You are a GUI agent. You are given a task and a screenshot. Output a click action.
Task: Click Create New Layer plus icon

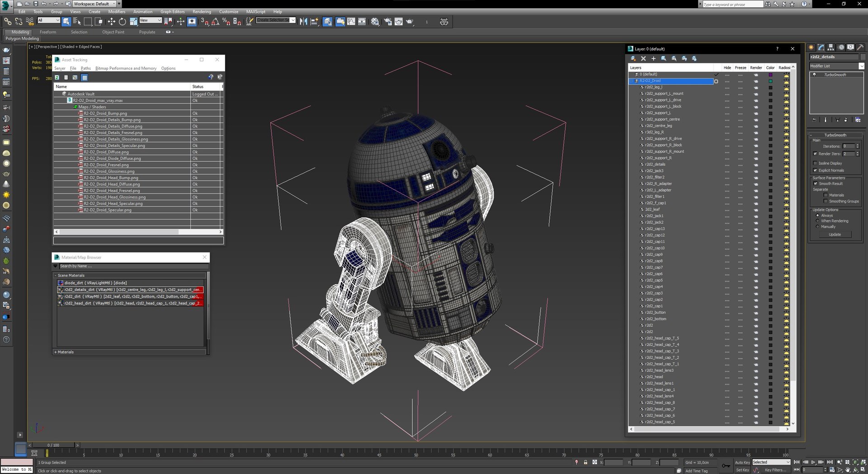[x=653, y=58]
